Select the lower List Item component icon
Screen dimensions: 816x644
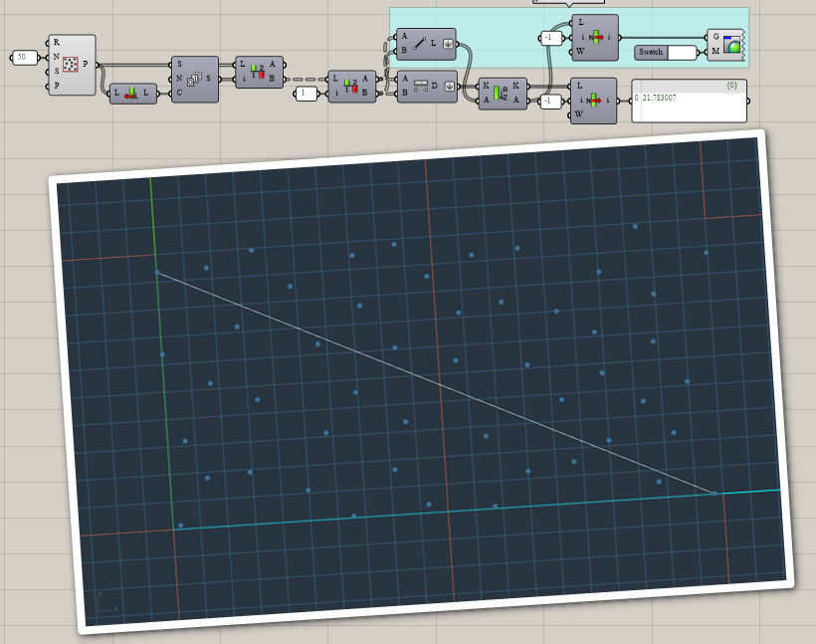coord(594,100)
